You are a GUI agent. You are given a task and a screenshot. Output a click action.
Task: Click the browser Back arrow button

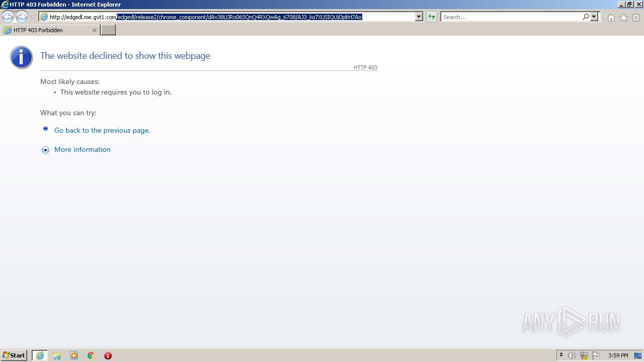8,17
